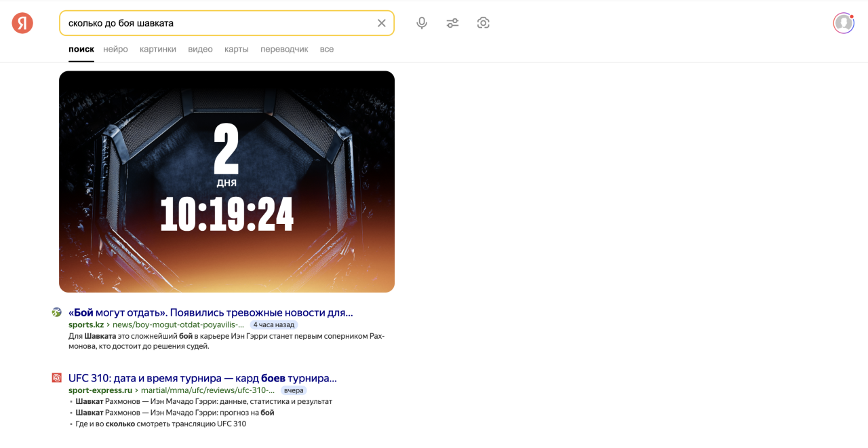Open image search camera icon

coord(483,23)
